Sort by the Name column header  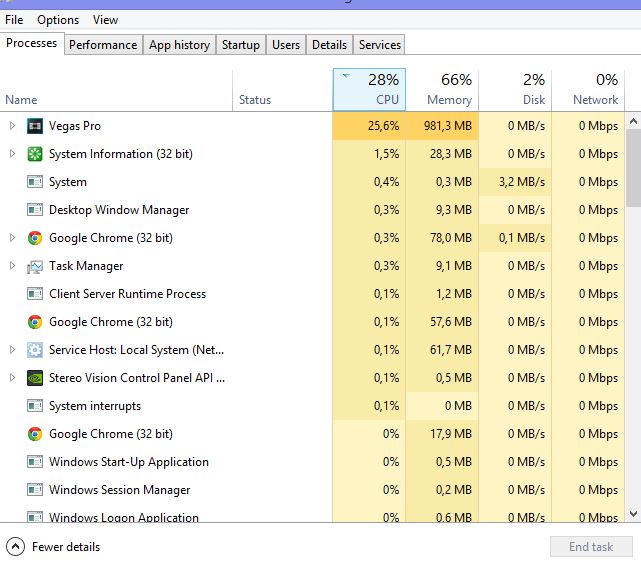pyautogui.click(x=116, y=90)
